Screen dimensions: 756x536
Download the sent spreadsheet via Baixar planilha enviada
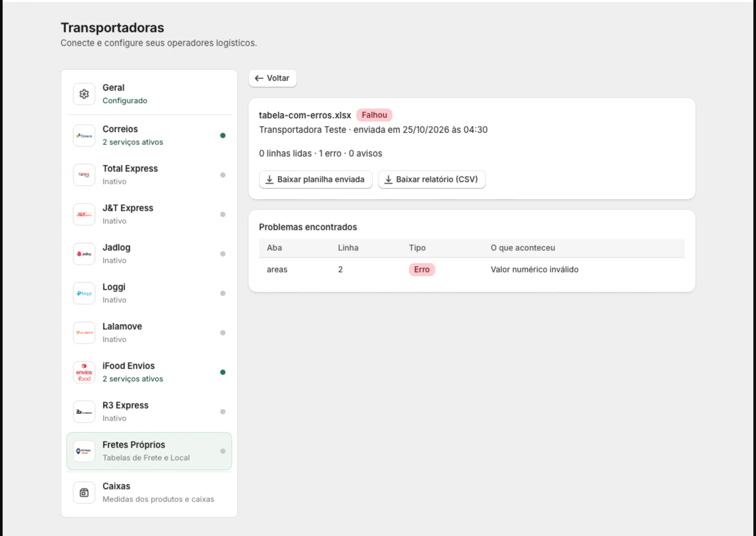(x=316, y=180)
